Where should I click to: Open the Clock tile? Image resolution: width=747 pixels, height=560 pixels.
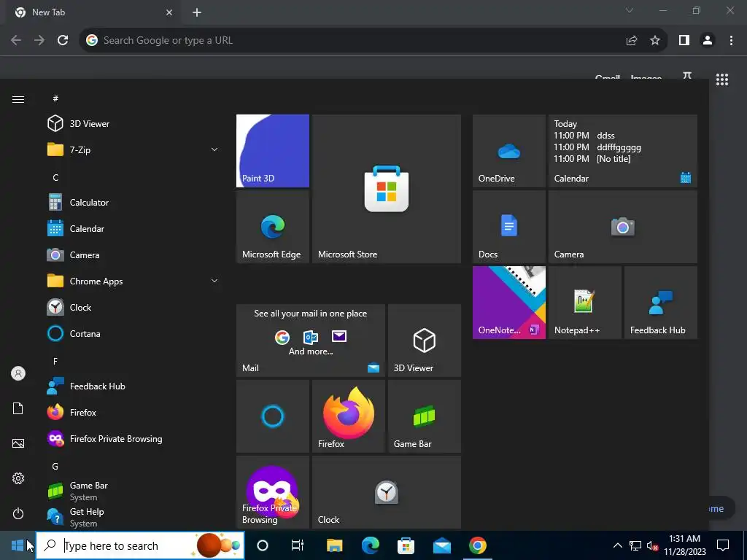click(x=387, y=492)
